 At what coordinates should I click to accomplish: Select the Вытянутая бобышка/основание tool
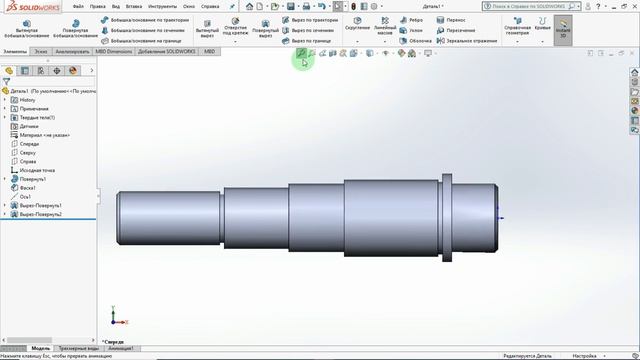click(27, 29)
